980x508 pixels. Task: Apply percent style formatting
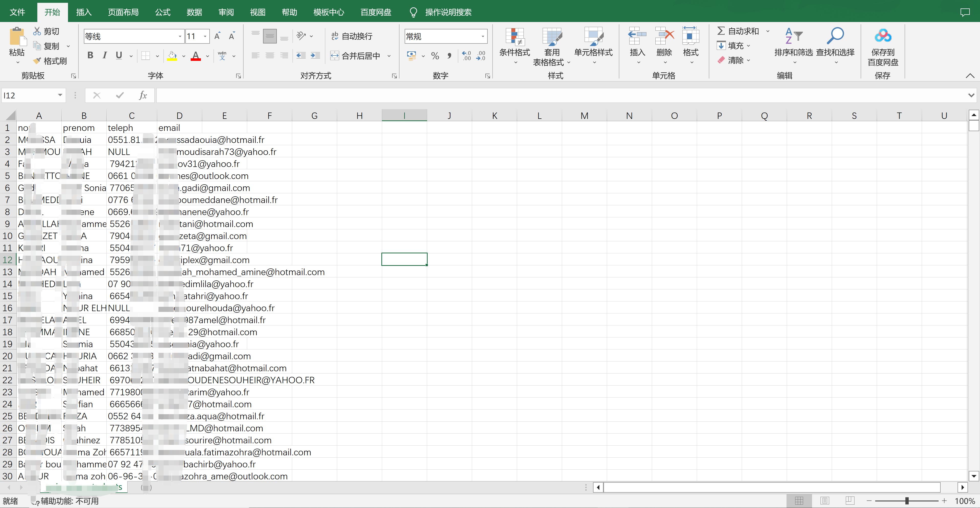pos(435,56)
